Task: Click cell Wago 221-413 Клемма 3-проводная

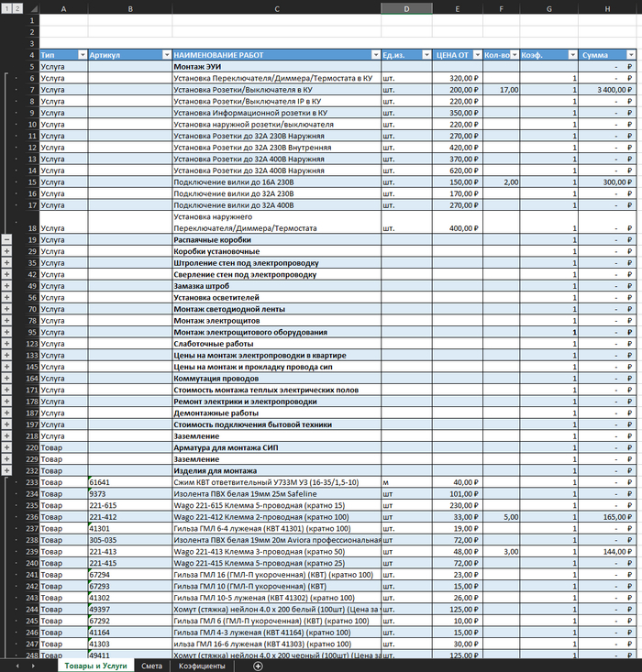Action: [277, 552]
